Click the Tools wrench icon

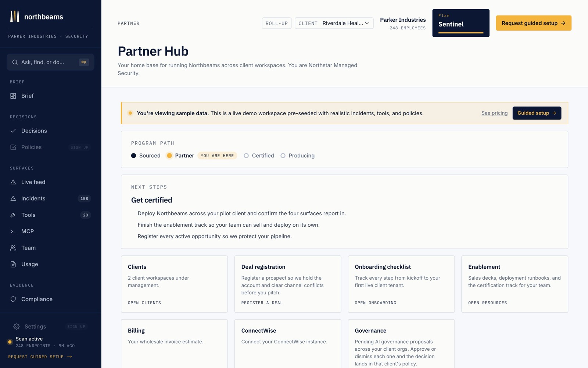(x=13, y=215)
